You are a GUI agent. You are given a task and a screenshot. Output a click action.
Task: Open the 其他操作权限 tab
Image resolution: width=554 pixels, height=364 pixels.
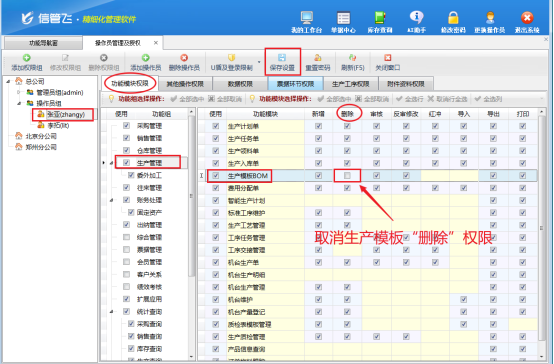tap(185, 84)
